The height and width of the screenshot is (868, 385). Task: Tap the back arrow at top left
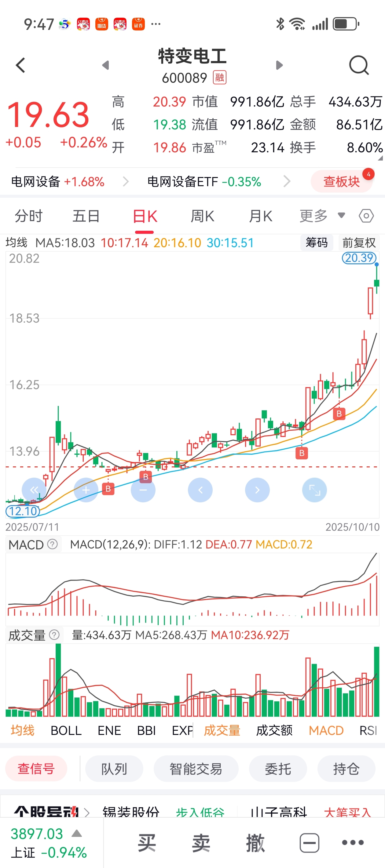point(20,65)
